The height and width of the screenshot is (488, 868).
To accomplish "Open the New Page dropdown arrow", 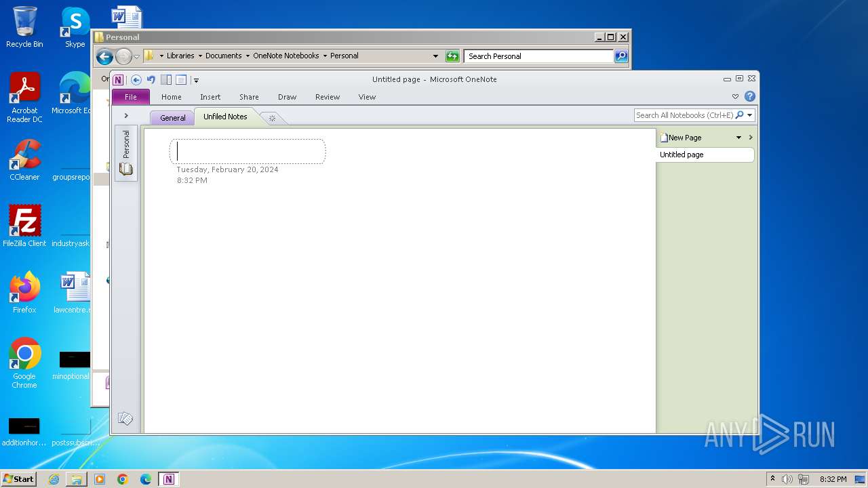I will [738, 138].
